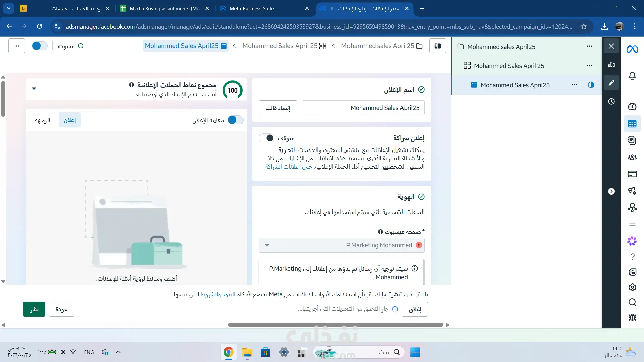The width and height of the screenshot is (644, 362).
Task: Click the search magnifier in Meta sidebar
Action: point(632,302)
